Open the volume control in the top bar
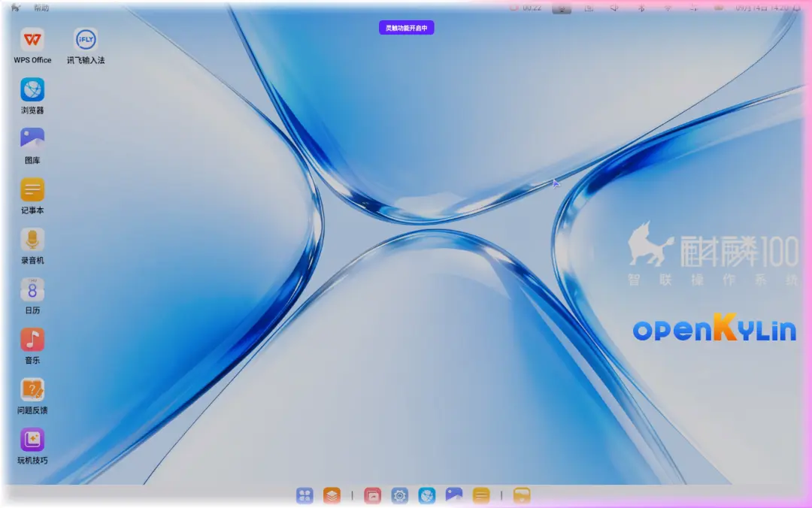812x508 pixels. pyautogui.click(x=615, y=8)
